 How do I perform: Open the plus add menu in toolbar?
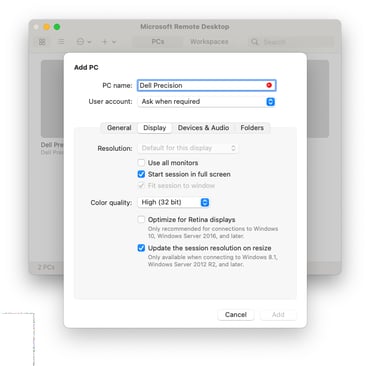click(x=109, y=42)
